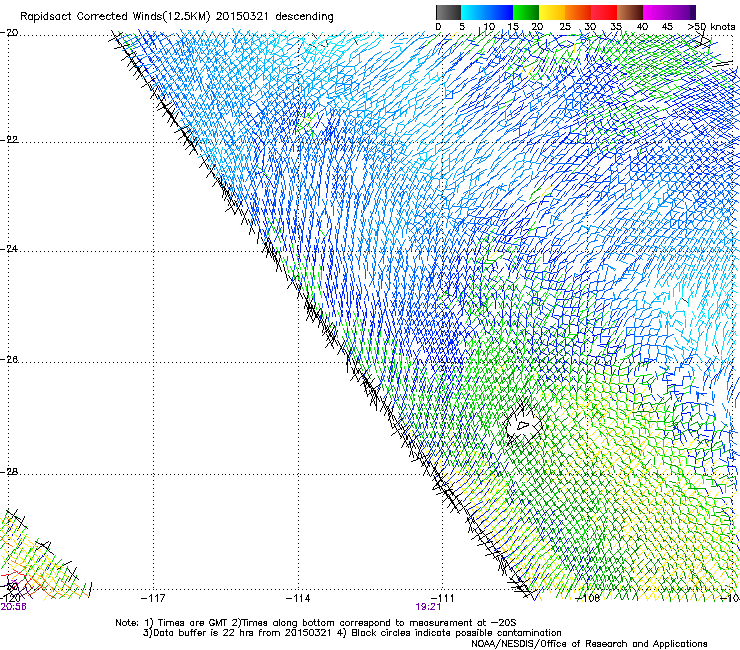
Task: Click the latitude label '-28'
Action: pos(9,471)
